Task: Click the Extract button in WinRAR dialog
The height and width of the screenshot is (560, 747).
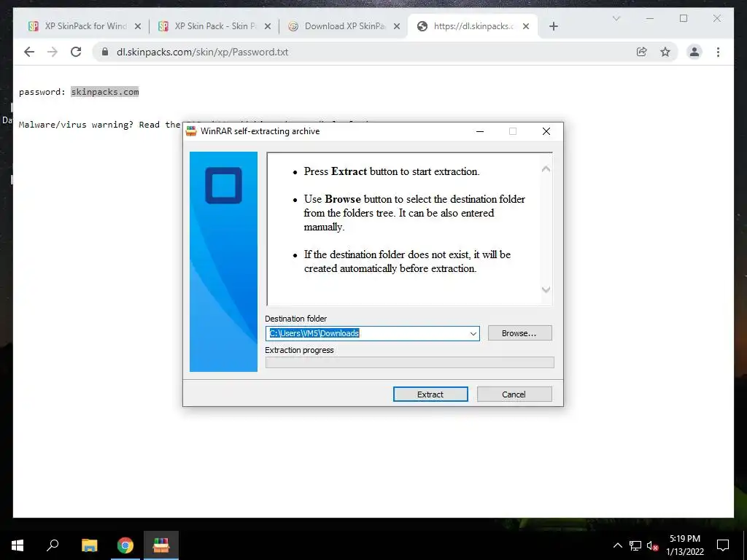Action: tap(430, 394)
